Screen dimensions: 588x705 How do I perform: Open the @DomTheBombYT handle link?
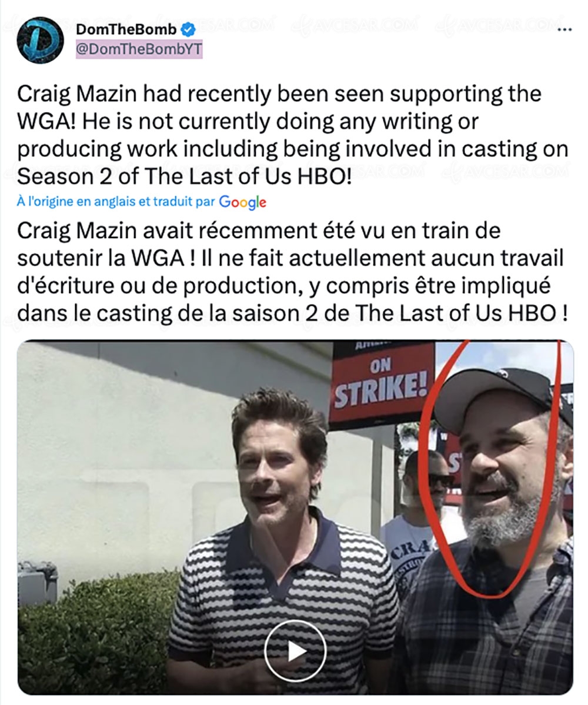coord(139,49)
